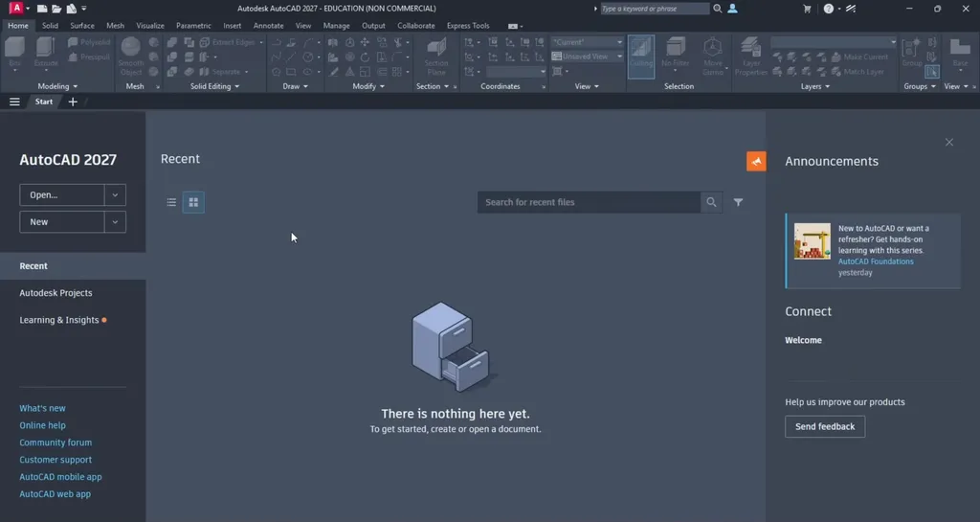Open the Express Tools ribbon tab
The image size is (980, 522).
(x=468, y=26)
